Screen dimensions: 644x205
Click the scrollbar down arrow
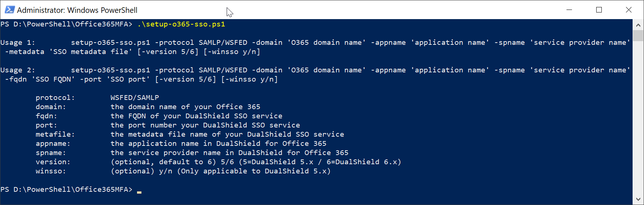[638, 199]
